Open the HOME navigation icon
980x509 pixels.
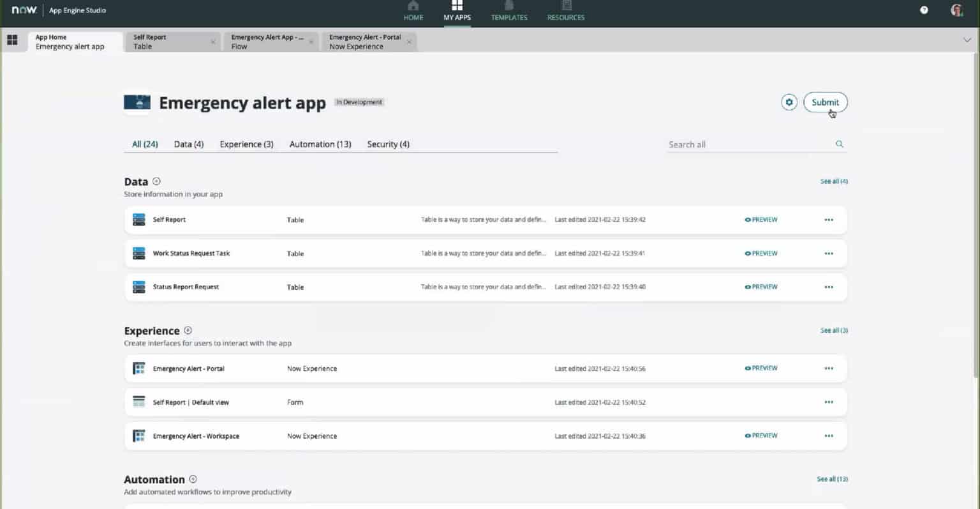pos(413,11)
